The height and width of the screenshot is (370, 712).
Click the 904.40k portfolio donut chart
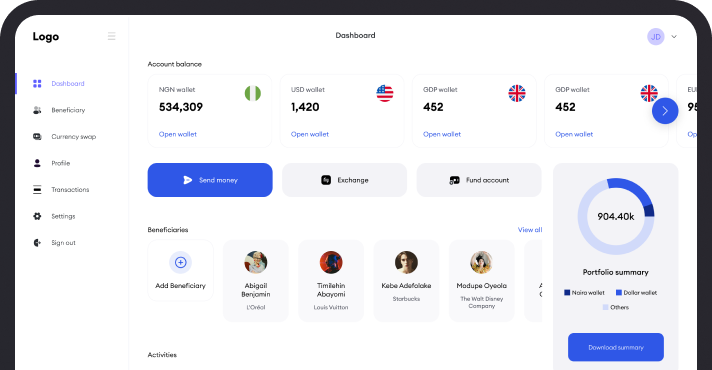(x=616, y=217)
